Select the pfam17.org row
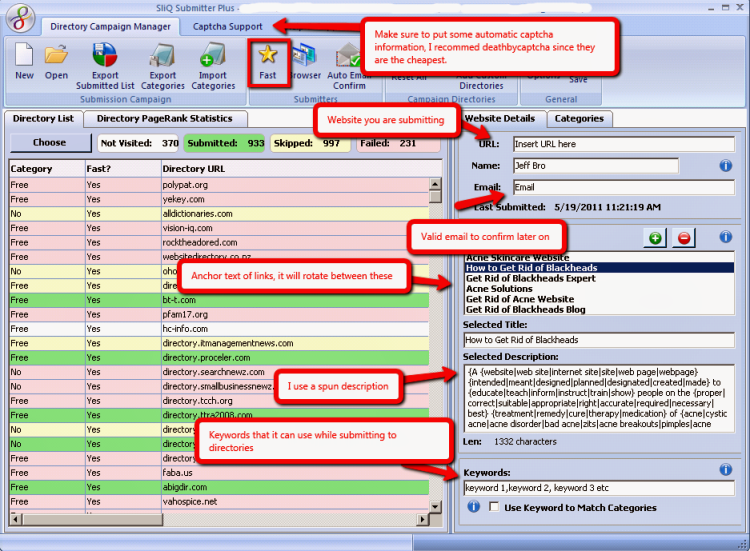Image resolution: width=750 pixels, height=551 pixels. tap(219, 314)
